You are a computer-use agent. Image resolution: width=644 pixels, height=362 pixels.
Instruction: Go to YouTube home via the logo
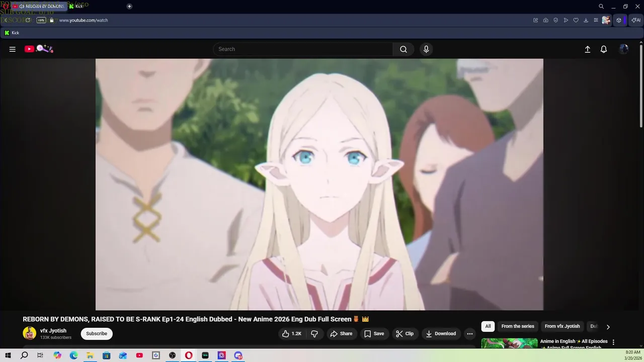click(x=39, y=49)
